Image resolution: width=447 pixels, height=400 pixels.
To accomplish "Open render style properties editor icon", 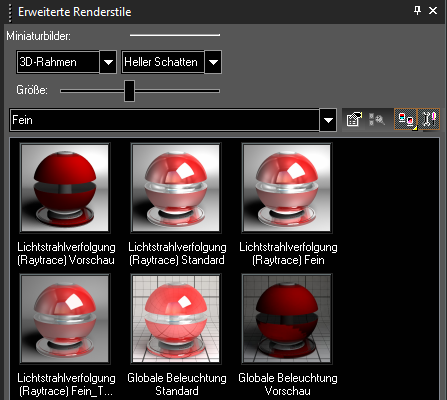I will [354, 119].
